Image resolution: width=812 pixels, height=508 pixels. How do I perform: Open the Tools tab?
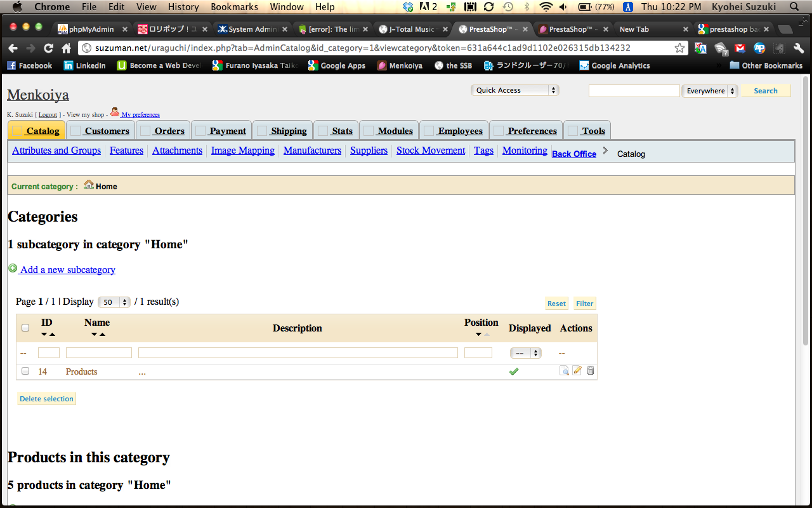(587, 130)
